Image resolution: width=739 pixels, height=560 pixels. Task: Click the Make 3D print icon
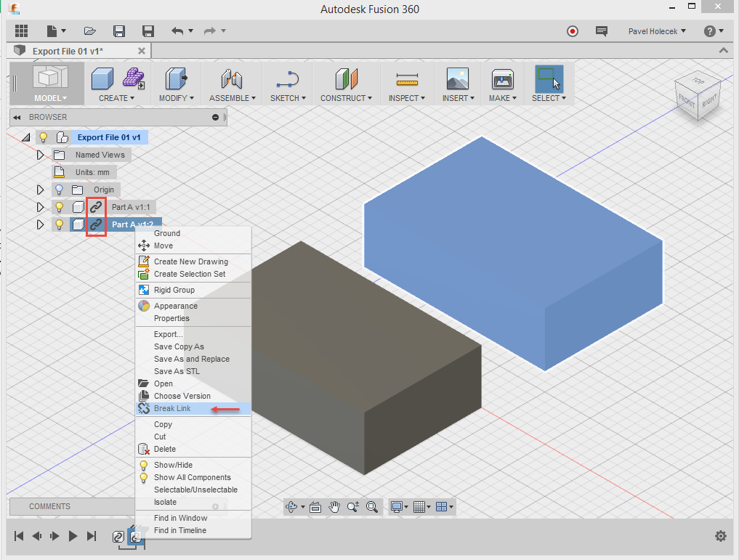[502, 79]
